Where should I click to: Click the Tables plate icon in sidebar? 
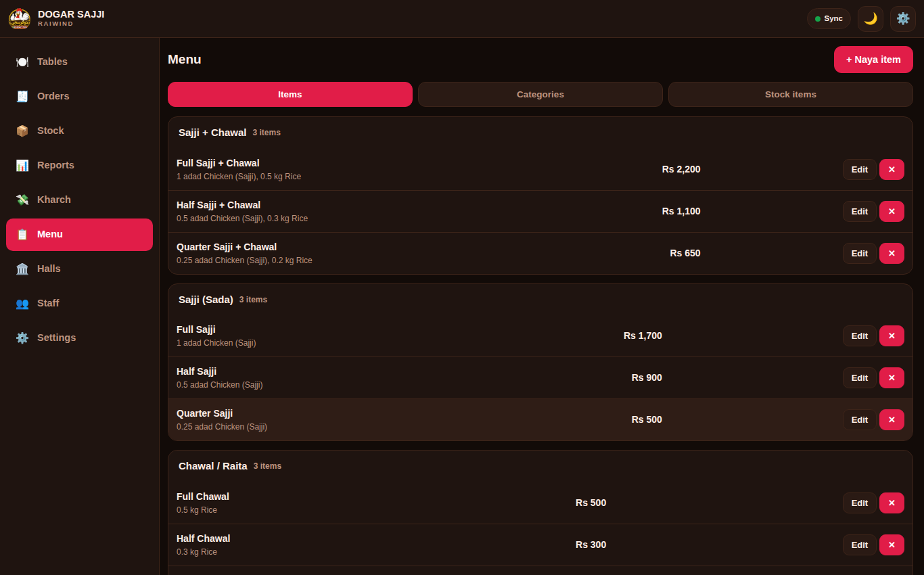(x=22, y=62)
